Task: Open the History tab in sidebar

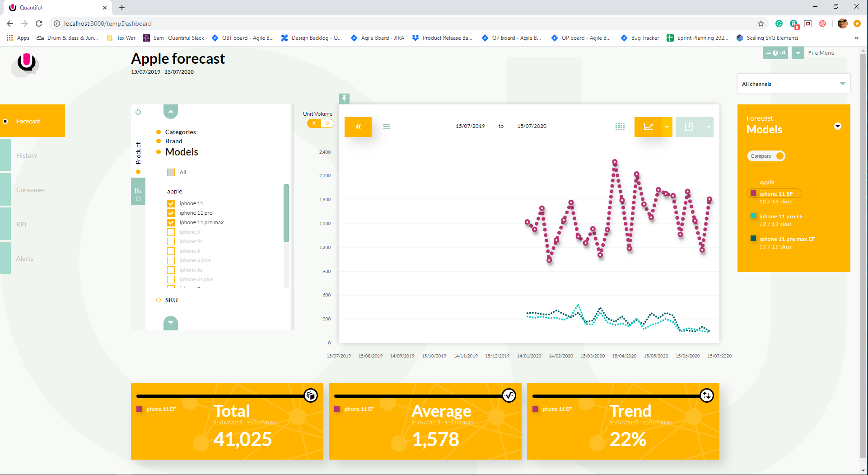Action: point(27,155)
